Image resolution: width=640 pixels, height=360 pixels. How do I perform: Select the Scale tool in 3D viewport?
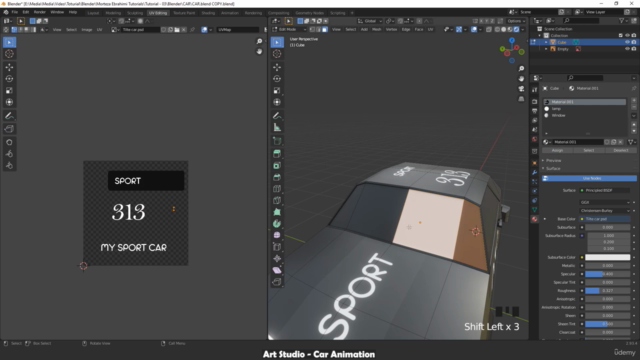(x=277, y=91)
